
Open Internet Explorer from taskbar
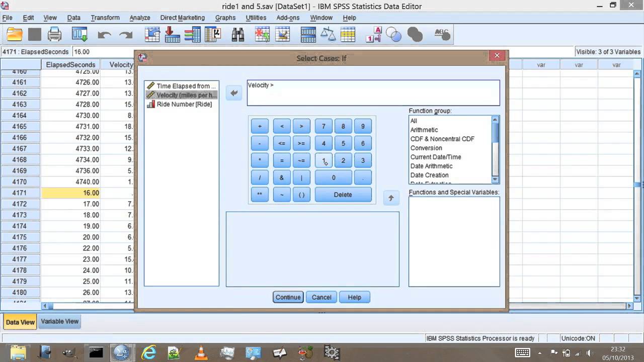[149, 352]
